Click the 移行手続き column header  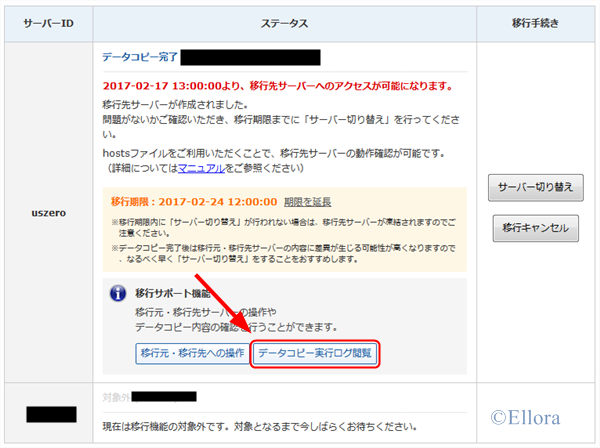pos(535,24)
